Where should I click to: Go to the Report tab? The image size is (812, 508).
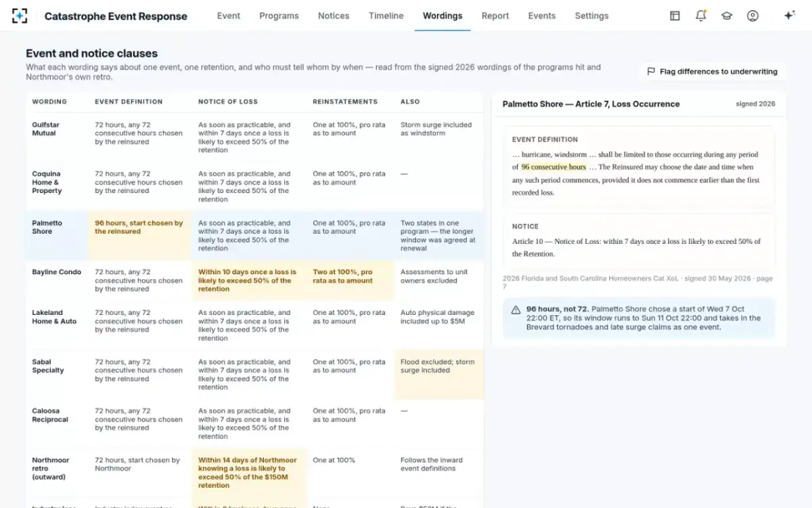point(495,16)
